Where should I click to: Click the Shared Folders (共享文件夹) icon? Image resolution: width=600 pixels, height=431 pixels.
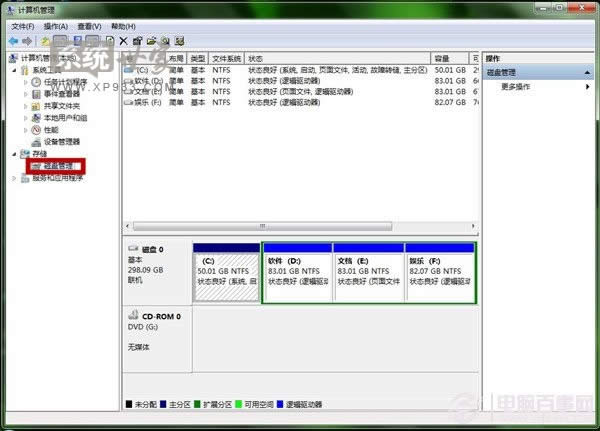click(36, 106)
